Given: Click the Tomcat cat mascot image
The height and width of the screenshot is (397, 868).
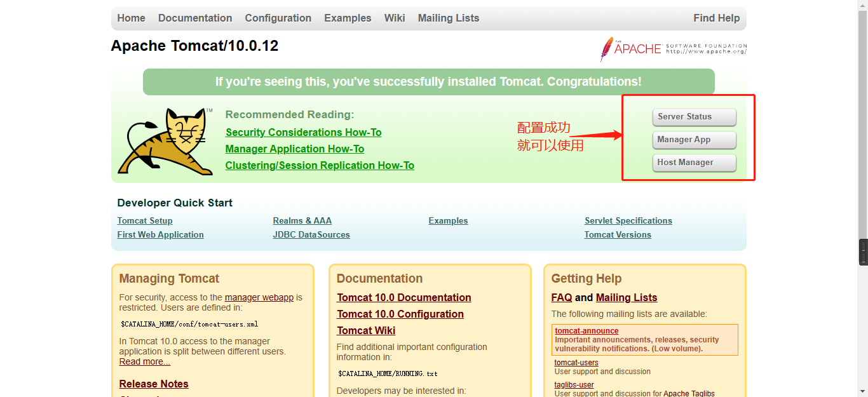Looking at the screenshot, I should click(165, 141).
